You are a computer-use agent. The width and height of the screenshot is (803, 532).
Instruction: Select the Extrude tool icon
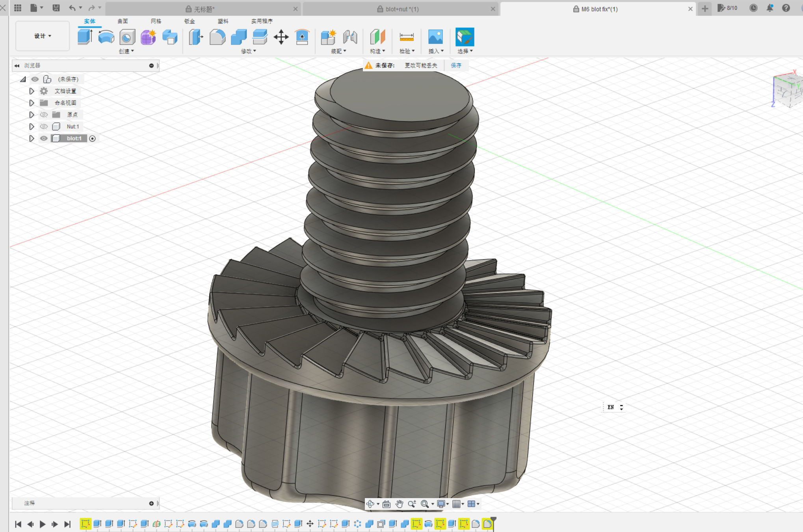(x=84, y=37)
